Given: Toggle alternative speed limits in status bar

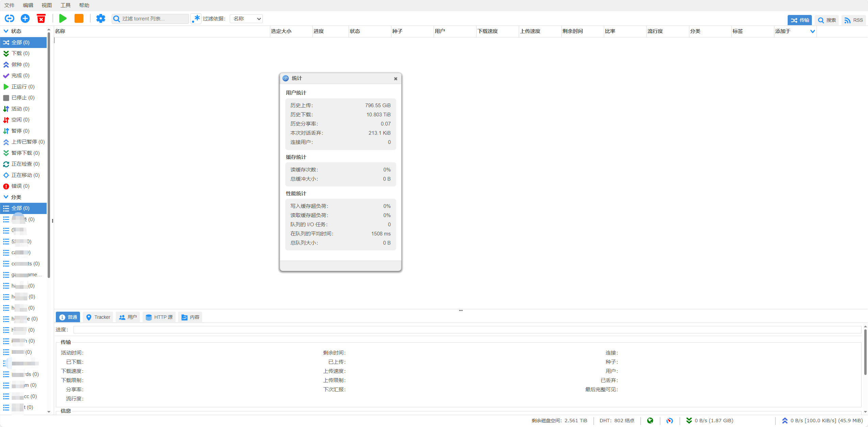Looking at the screenshot, I should (x=670, y=421).
